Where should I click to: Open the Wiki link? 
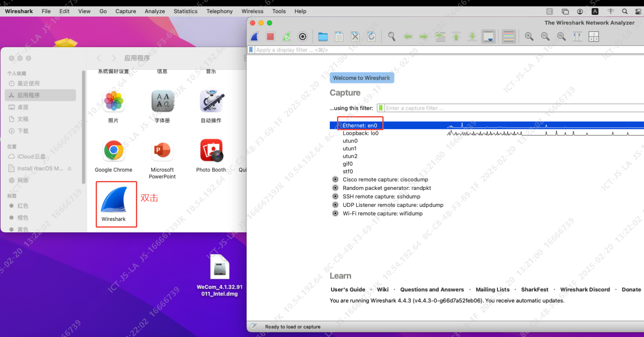point(383,290)
